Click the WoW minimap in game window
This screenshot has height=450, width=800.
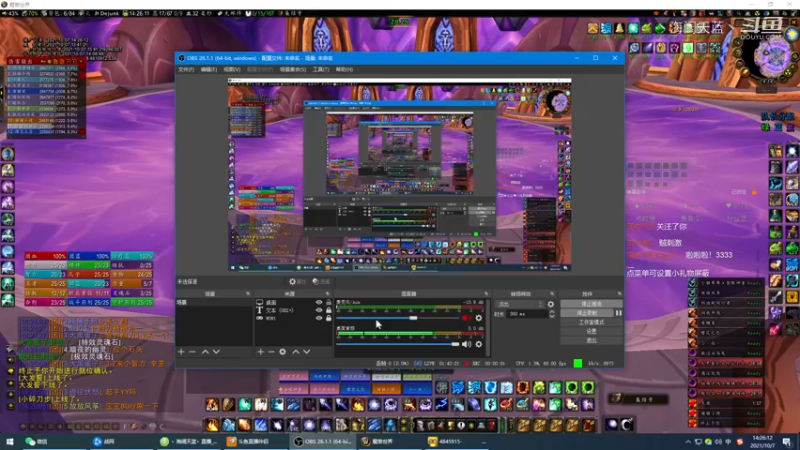(771, 57)
